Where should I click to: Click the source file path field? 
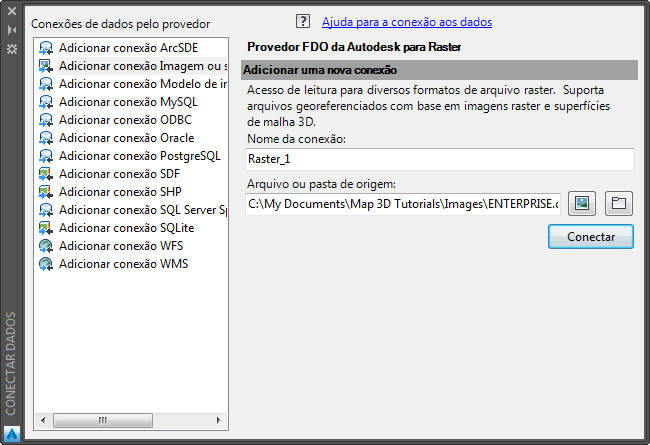click(x=403, y=203)
